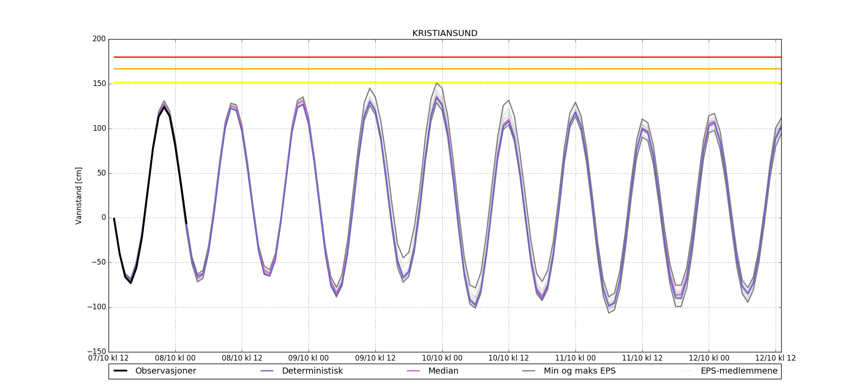Click gray Min og maks swatch in legend

pyautogui.click(x=529, y=371)
